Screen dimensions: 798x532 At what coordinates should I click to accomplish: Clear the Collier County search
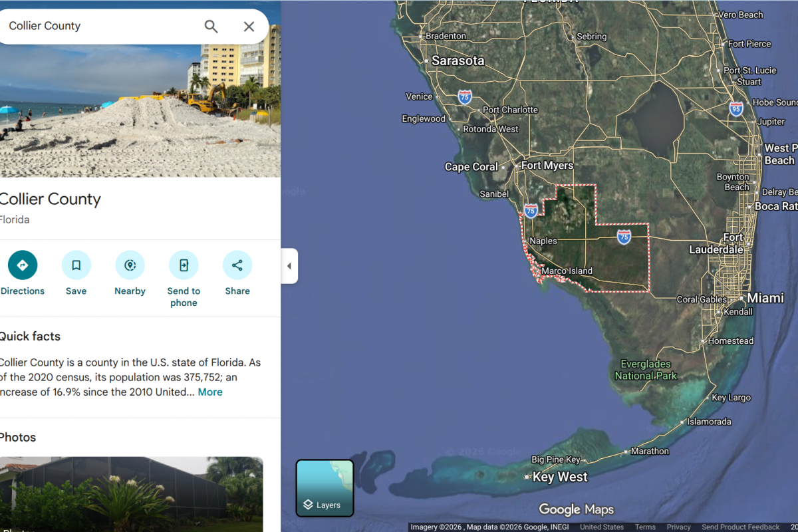click(x=249, y=27)
